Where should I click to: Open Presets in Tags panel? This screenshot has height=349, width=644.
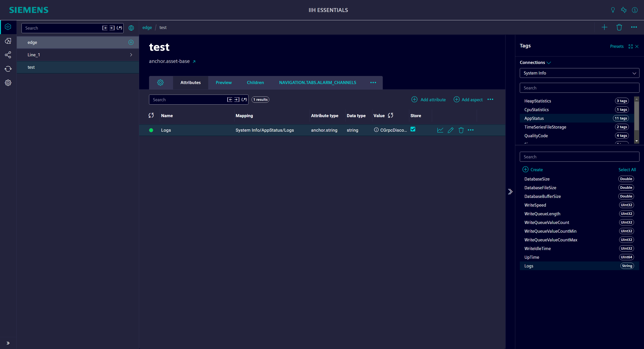[617, 47]
